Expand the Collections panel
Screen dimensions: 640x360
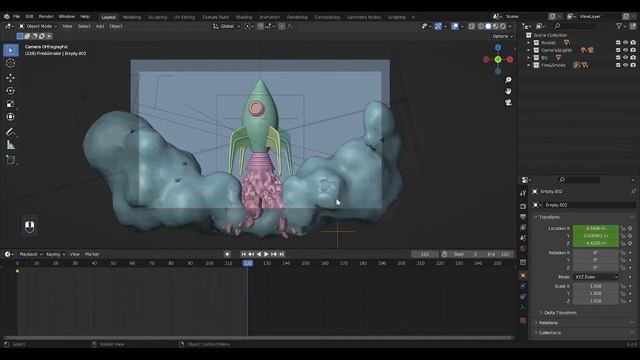pos(549,333)
